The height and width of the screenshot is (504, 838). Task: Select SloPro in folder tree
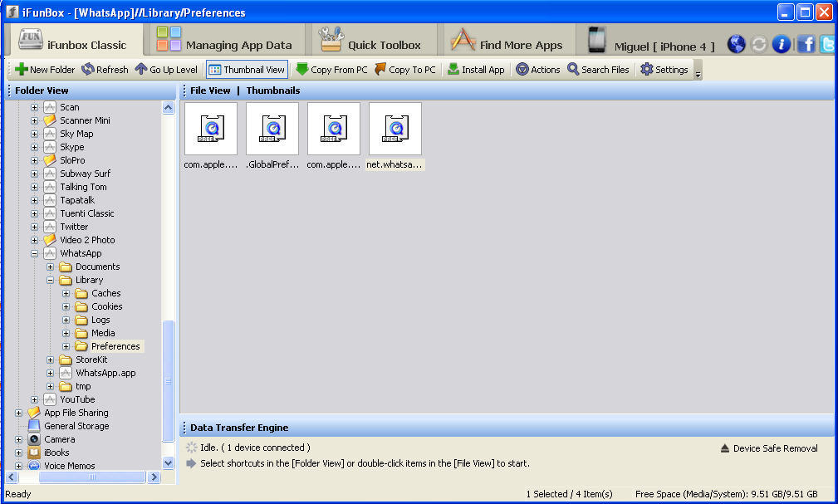point(72,160)
